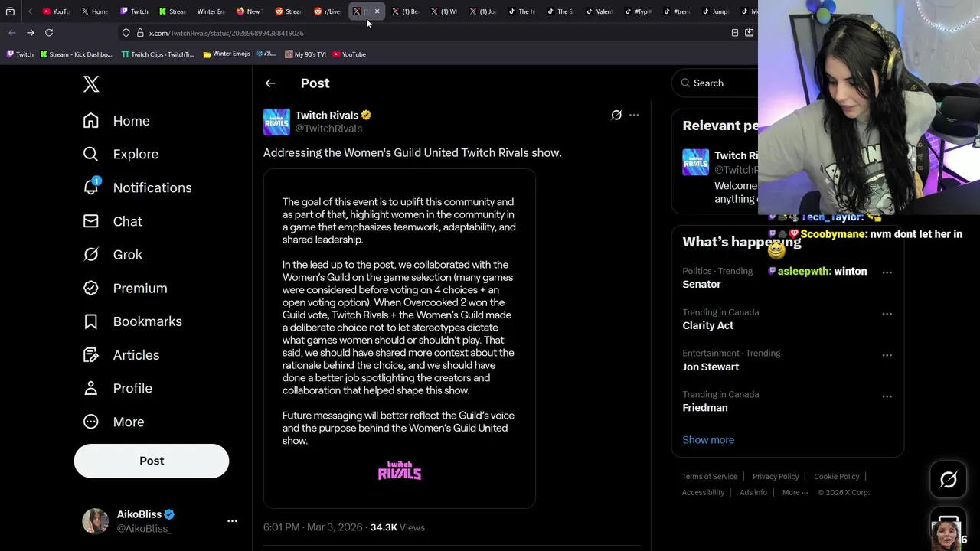Switch to the YouTube browser tab
980x551 pixels.
click(56, 11)
